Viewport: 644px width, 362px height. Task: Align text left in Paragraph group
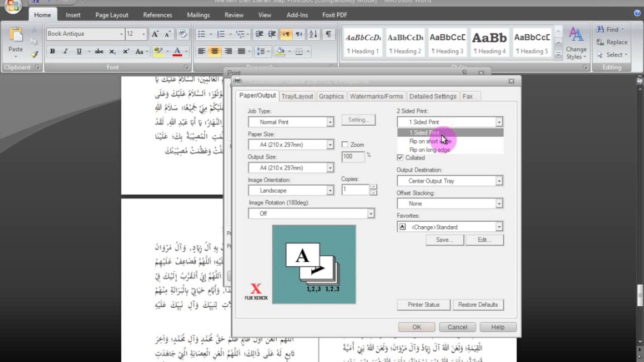pos(202,51)
